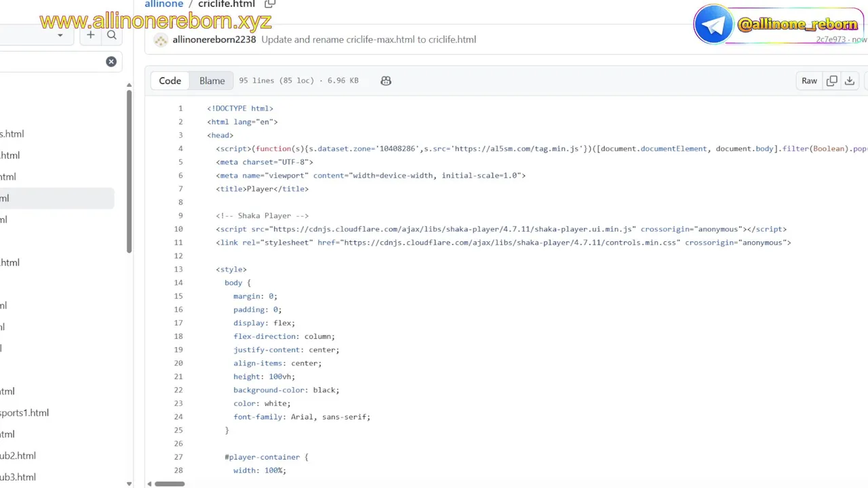Screen dimensions: 868x488
Task: Click the file tree vertical scrollbar
Action: (129, 171)
